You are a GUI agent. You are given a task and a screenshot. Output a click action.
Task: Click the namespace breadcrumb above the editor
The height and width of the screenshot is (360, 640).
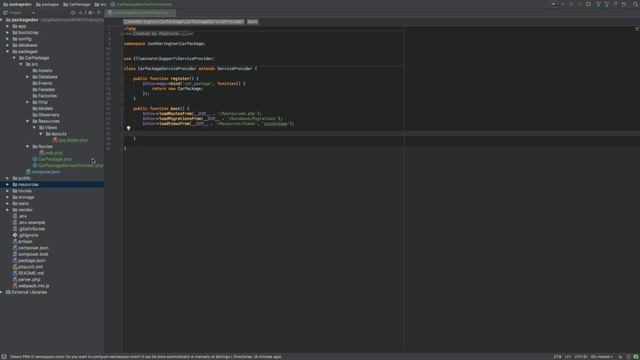[184, 22]
